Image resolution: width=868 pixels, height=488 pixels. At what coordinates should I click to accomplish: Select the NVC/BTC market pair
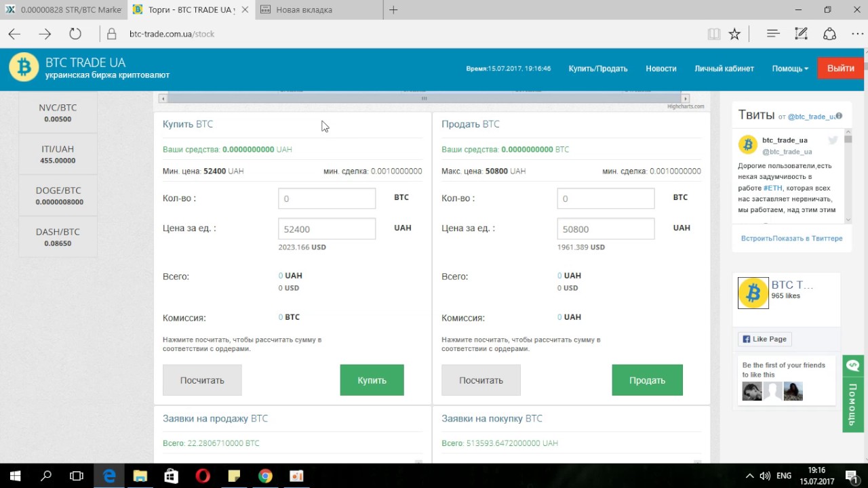(58, 113)
